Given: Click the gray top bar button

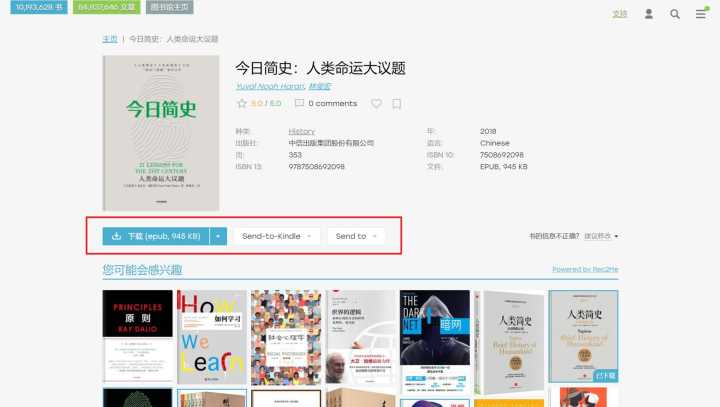Looking at the screenshot, I should tap(169, 7).
